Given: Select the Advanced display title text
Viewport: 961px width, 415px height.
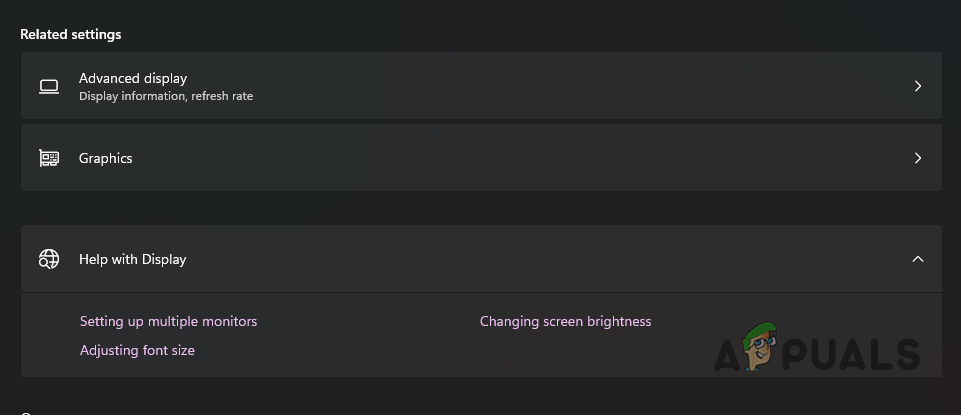Looking at the screenshot, I should (x=133, y=78).
